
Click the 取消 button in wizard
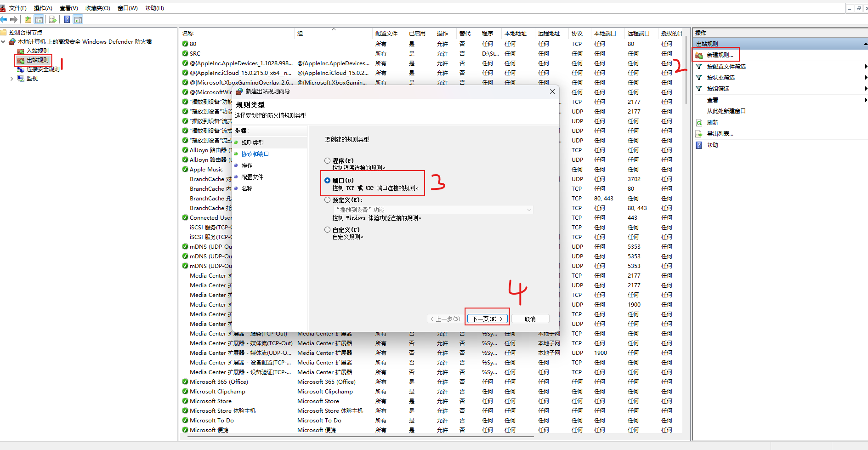(x=530, y=319)
